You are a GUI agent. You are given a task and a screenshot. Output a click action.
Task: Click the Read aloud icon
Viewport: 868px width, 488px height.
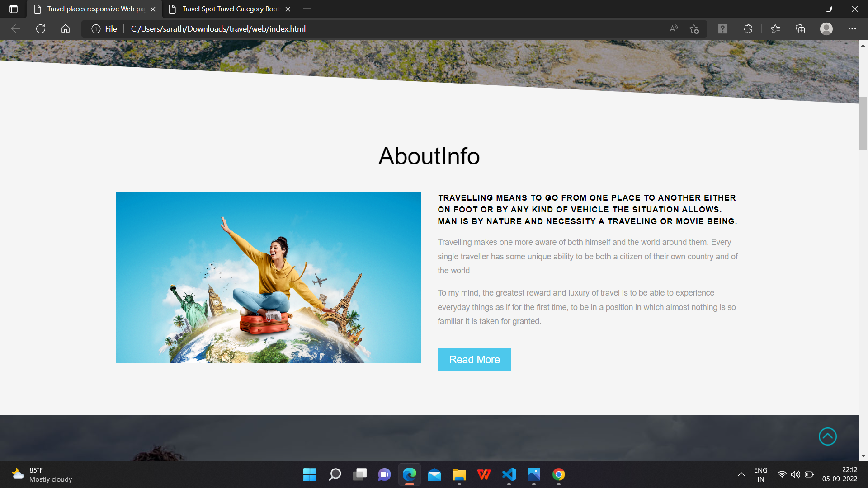point(674,29)
